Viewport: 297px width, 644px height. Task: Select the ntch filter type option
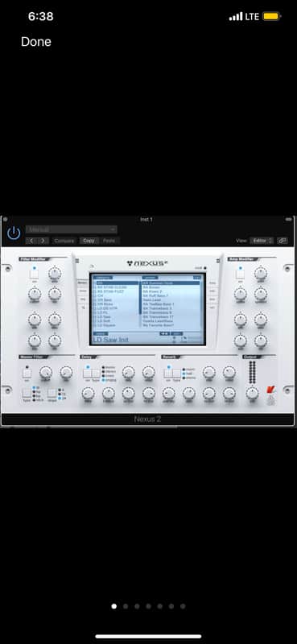click(37, 399)
